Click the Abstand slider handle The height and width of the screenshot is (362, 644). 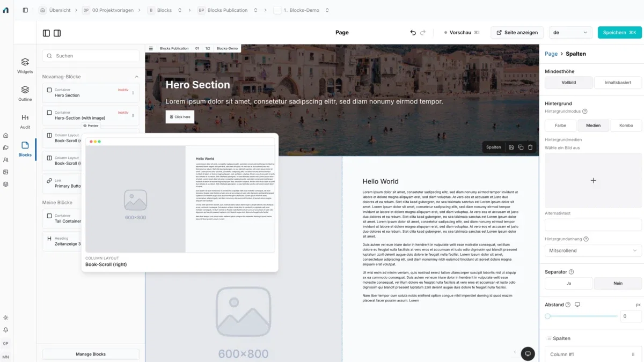pyautogui.click(x=548, y=316)
